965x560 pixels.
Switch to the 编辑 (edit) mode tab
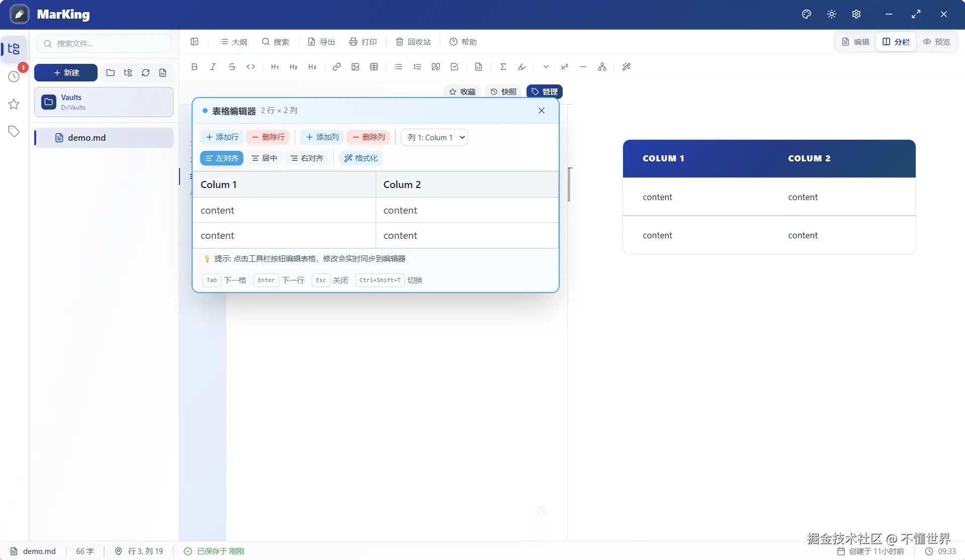(855, 42)
